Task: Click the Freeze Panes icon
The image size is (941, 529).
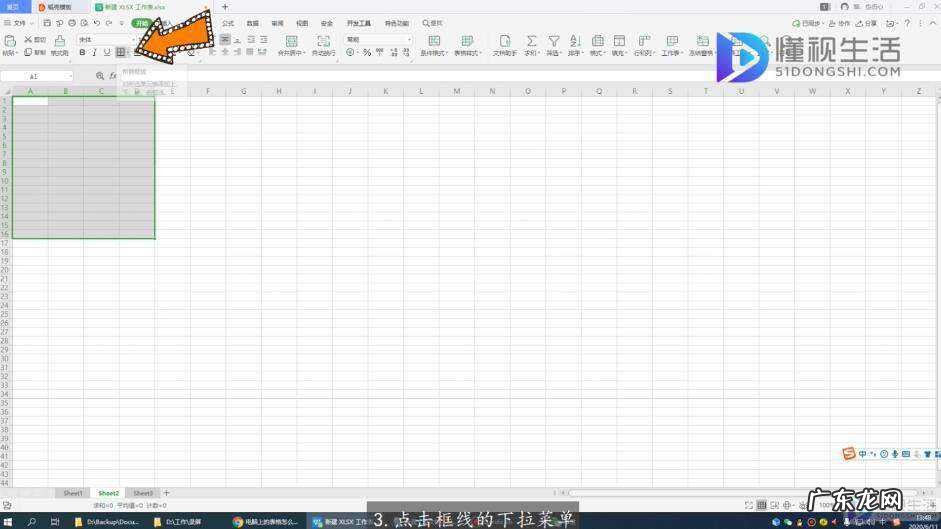Action: point(702,41)
